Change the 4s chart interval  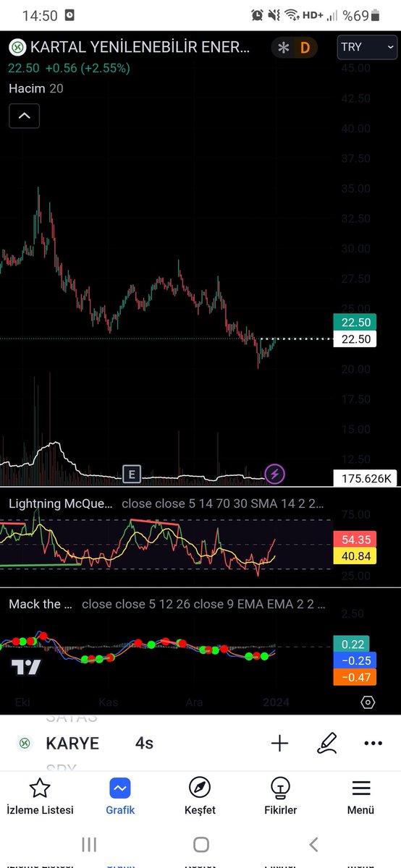[144, 744]
